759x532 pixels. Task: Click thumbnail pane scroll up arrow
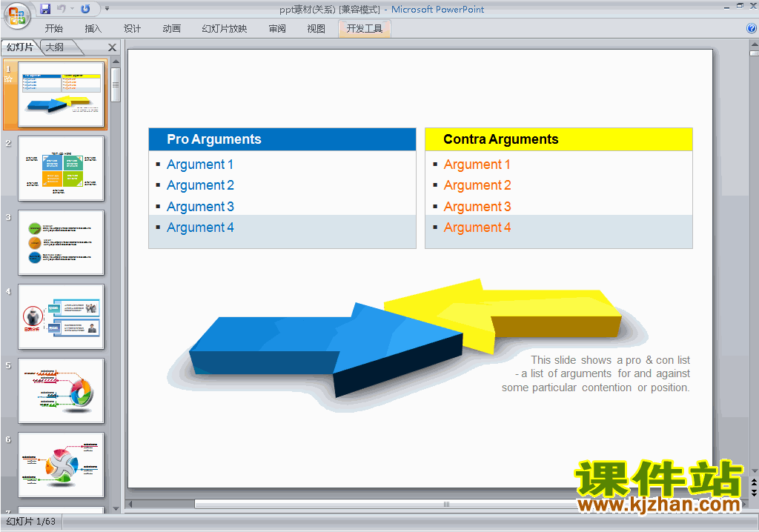(116, 62)
